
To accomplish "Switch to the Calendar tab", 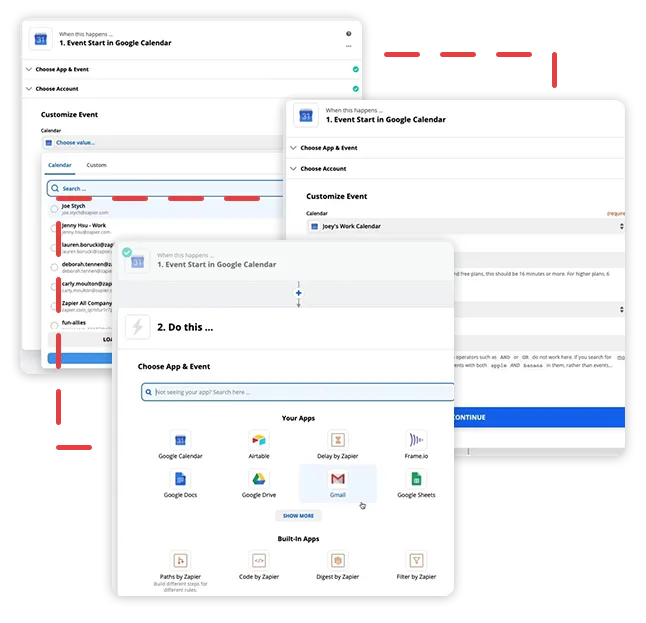I will click(60, 165).
